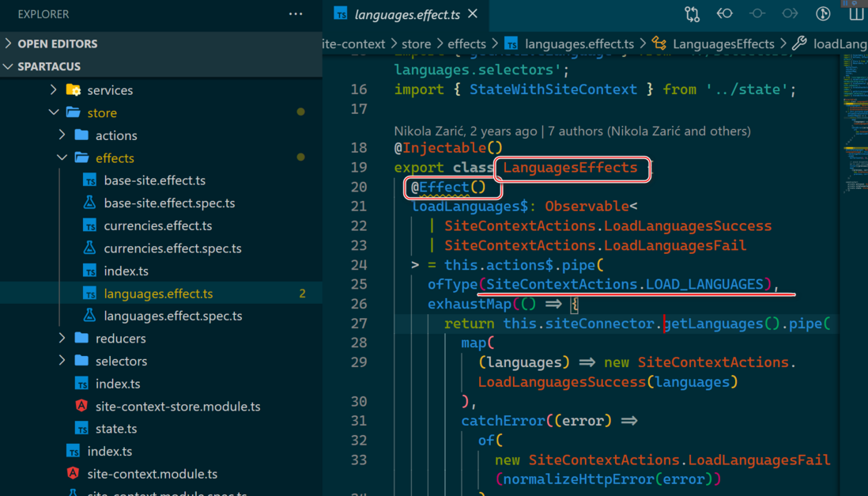Click the flask icon of languages.effect.spec.ts

[89, 316]
